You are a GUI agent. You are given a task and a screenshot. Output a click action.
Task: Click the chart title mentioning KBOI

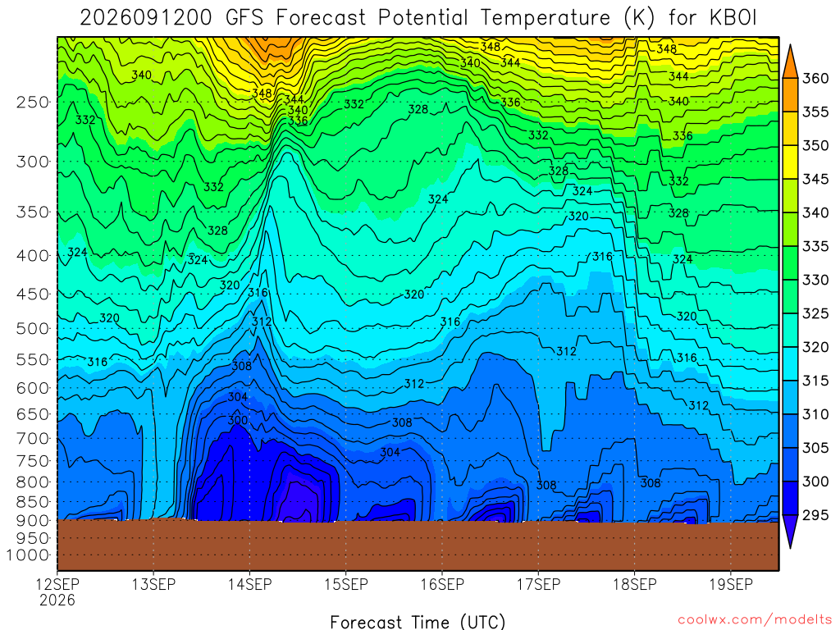tap(418, 18)
